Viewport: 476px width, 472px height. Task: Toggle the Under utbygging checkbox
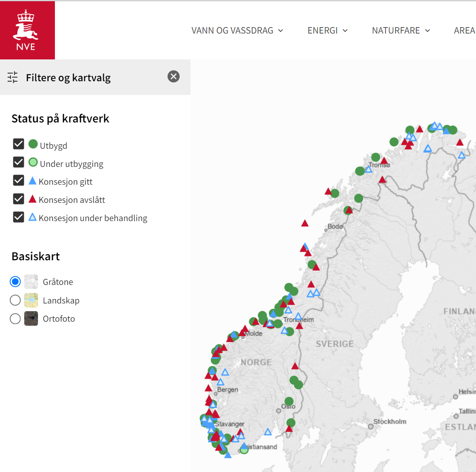19,162
